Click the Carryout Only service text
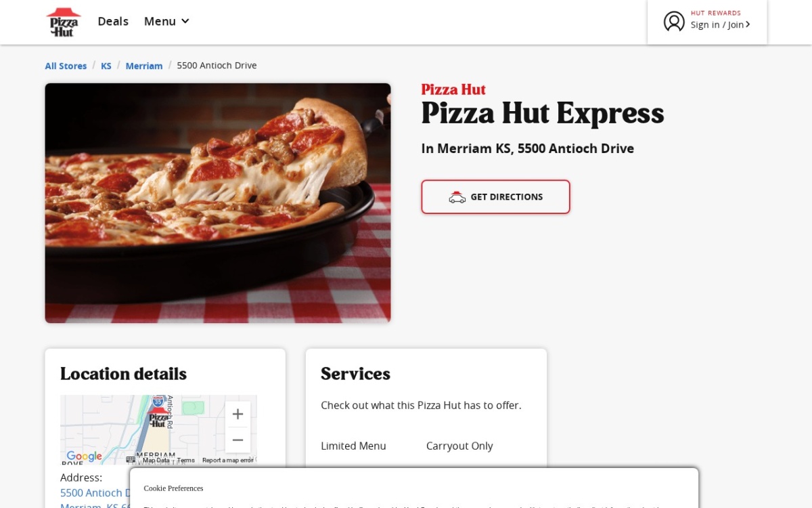Screen dimensions: 812x508 pos(459,446)
